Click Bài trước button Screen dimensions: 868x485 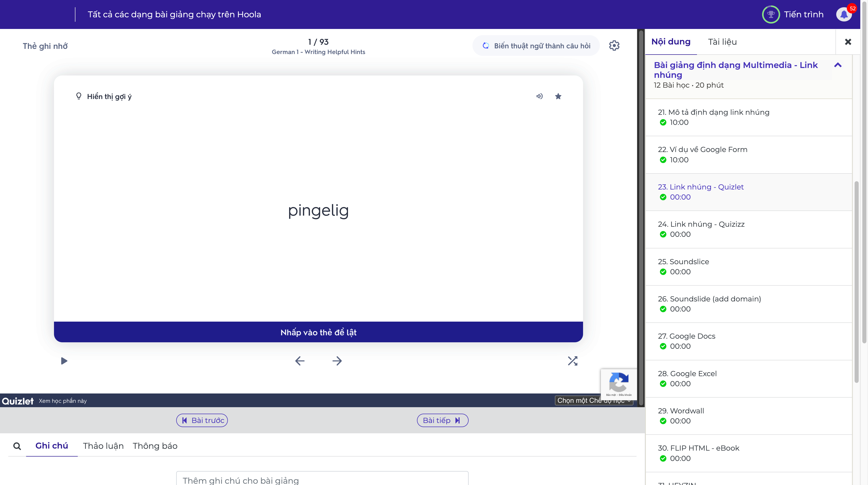pyautogui.click(x=202, y=420)
